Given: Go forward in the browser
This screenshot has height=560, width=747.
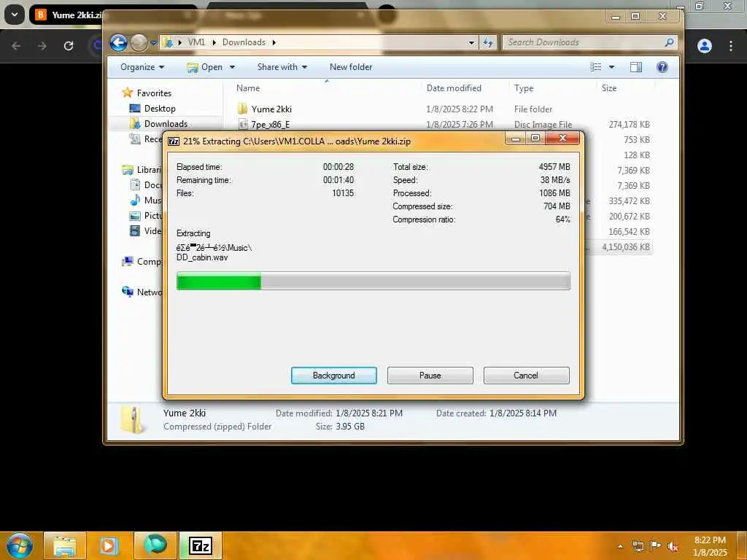Looking at the screenshot, I should [42, 46].
